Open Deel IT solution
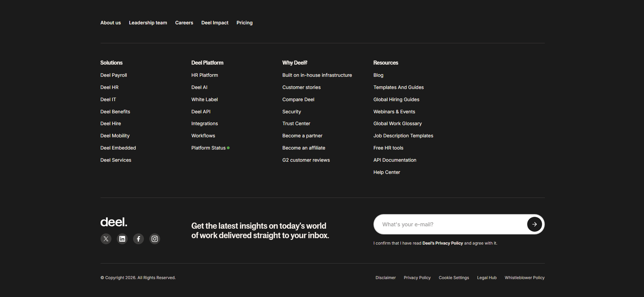644x297 pixels. coord(108,99)
